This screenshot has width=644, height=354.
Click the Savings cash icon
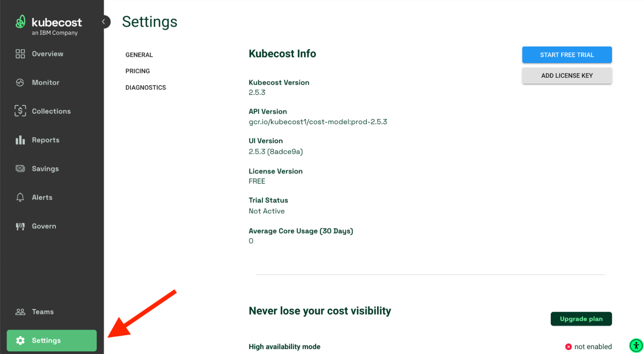(20, 168)
